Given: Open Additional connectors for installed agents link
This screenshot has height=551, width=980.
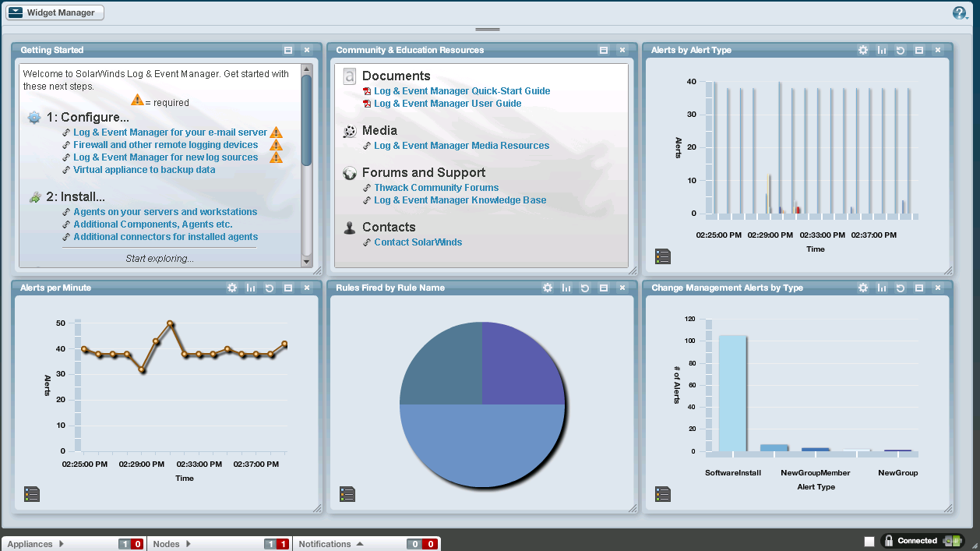Looking at the screenshot, I should (165, 237).
